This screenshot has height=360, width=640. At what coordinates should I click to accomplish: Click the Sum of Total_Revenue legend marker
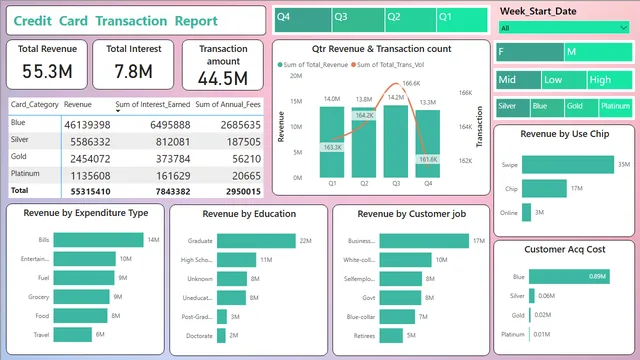(280, 64)
